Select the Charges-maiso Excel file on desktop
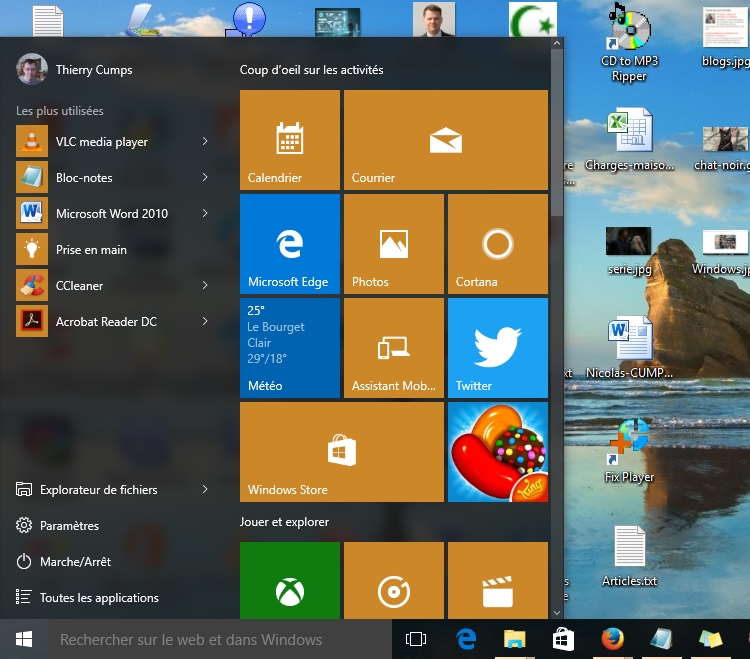 click(x=629, y=140)
